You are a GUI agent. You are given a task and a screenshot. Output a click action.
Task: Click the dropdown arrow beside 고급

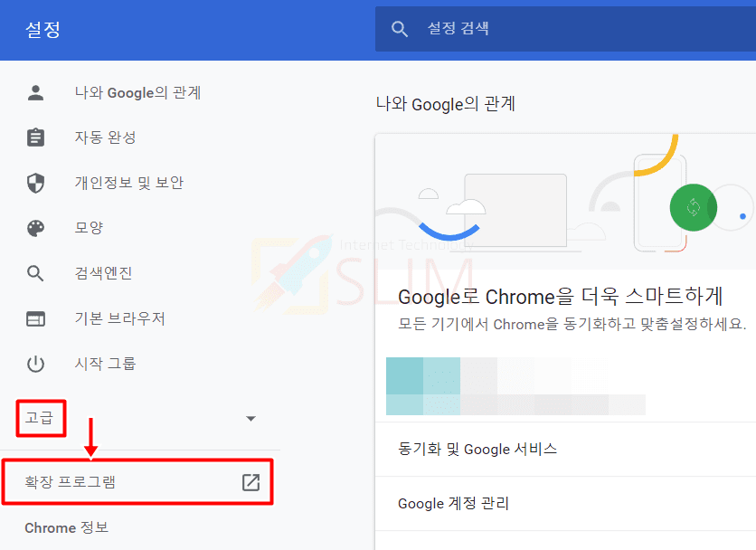point(250,418)
